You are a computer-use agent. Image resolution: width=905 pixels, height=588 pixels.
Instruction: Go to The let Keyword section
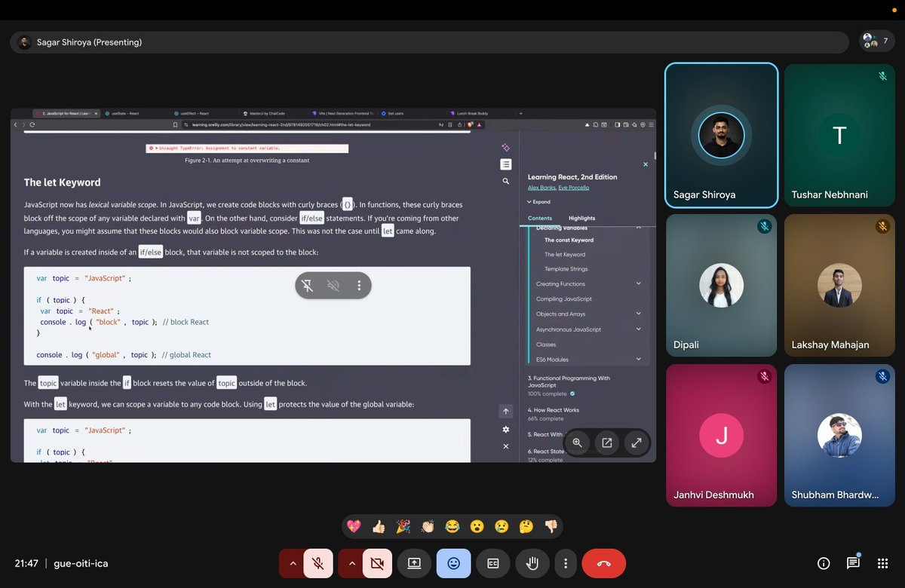click(x=565, y=255)
